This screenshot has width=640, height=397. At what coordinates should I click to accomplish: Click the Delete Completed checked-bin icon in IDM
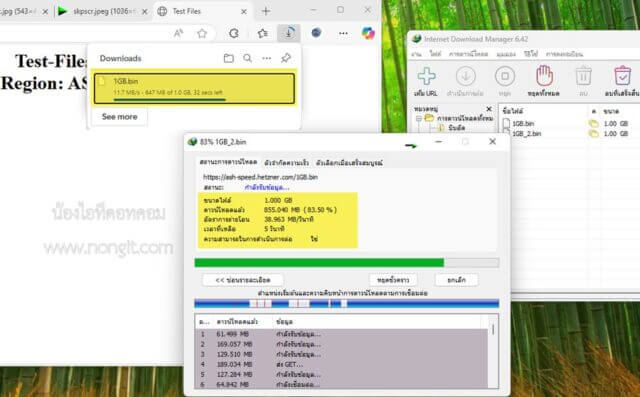[x=622, y=76]
